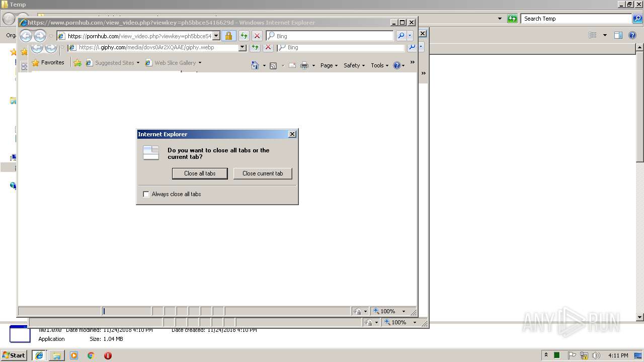
Task: Expand the front window address bar dropdown
Action: (216, 36)
